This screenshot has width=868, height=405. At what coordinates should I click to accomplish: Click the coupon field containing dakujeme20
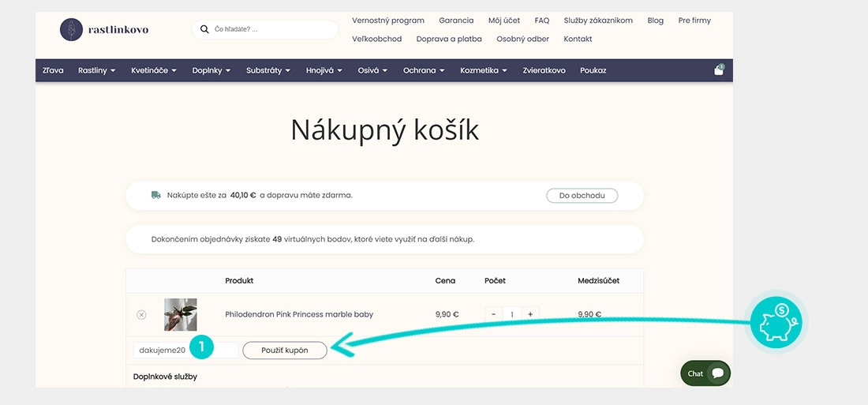[x=186, y=351]
